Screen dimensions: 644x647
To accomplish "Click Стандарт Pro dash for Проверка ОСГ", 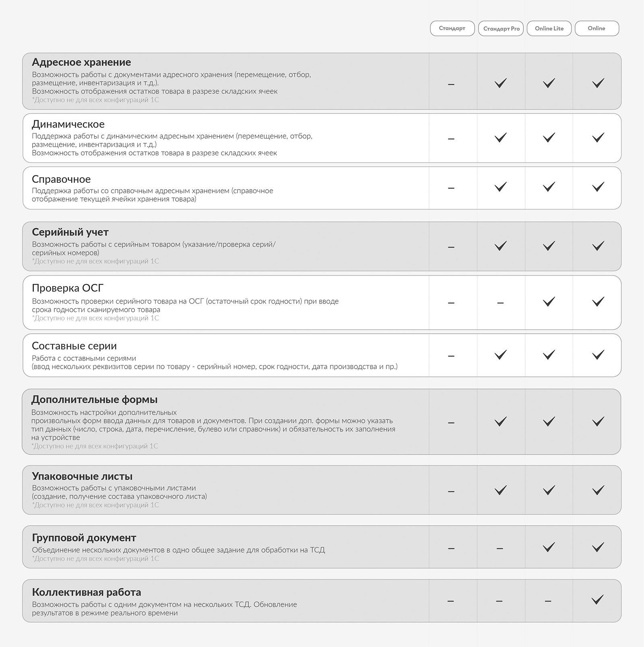I will (x=500, y=303).
